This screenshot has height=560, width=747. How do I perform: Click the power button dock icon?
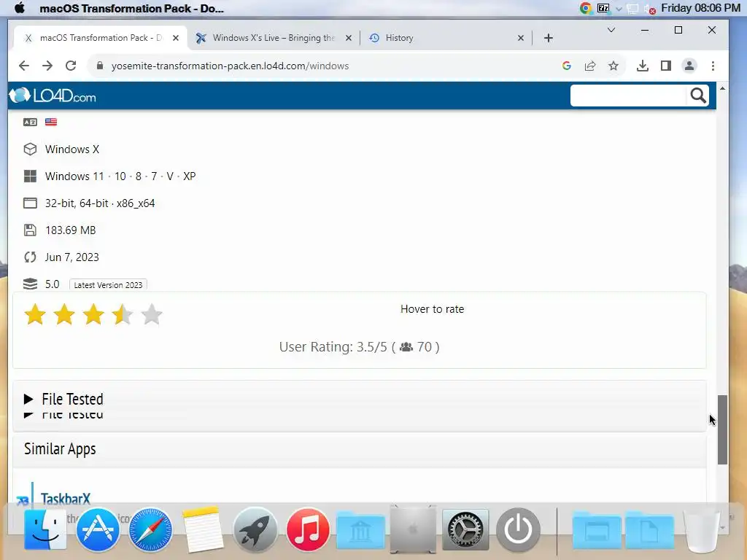coord(518,529)
